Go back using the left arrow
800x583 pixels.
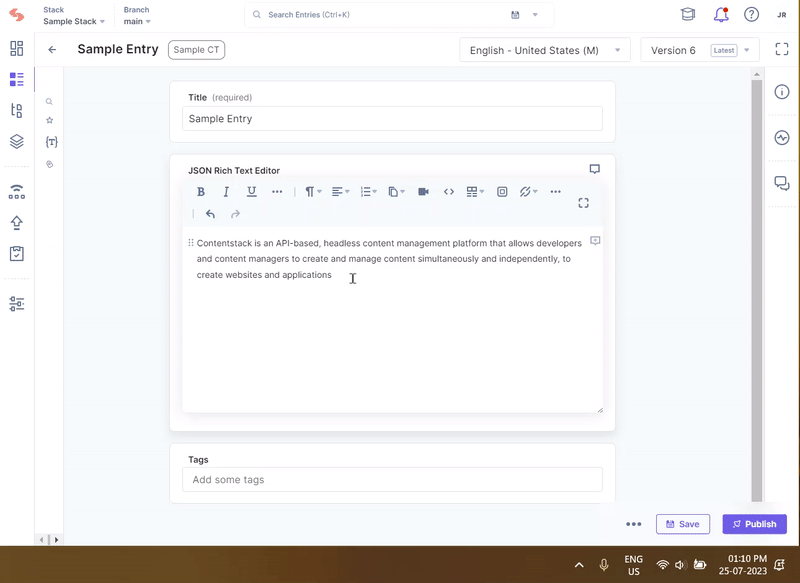pyautogui.click(x=52, y=49)
